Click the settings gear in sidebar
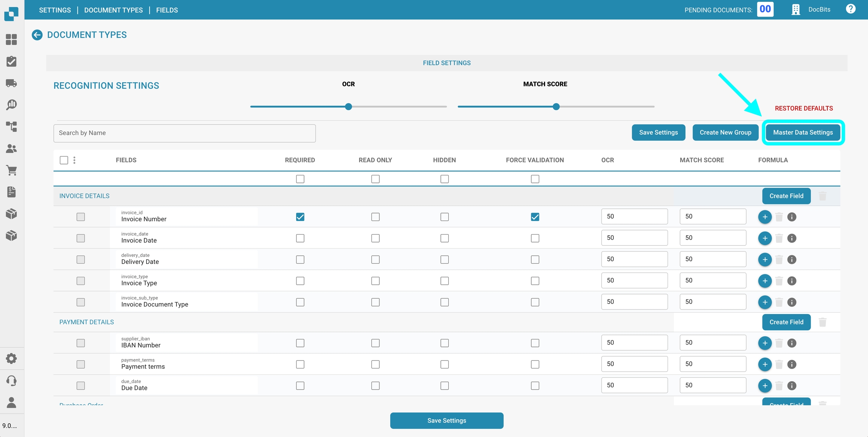Screen dimensions: 868x437 pyautogui.click(x=11, y=359)
